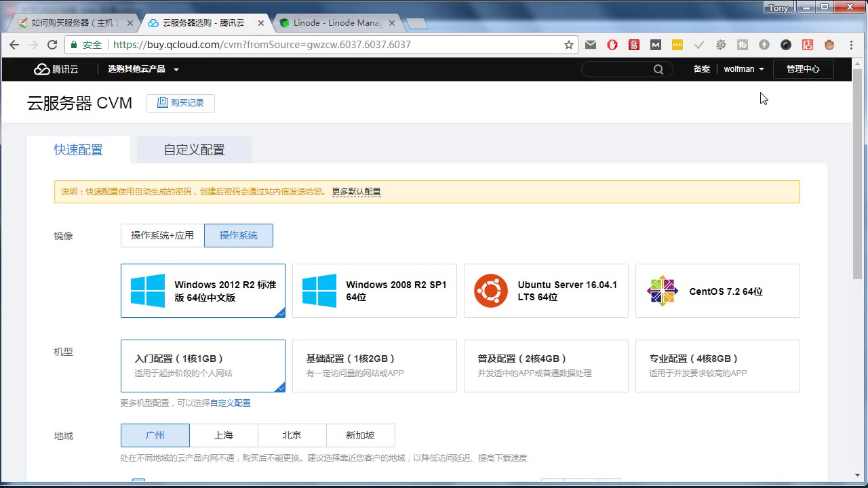Select the 快速配置 tab
The height and width of the screenshot is (488, 868).
click(x=79, y=150)
